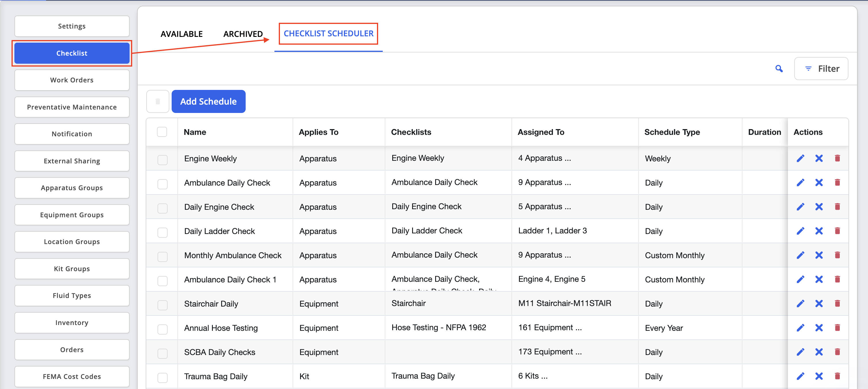Delete the Ambulance Daily Check 1 schedule
Screen dimensions: 868x389
pos(837,280)
